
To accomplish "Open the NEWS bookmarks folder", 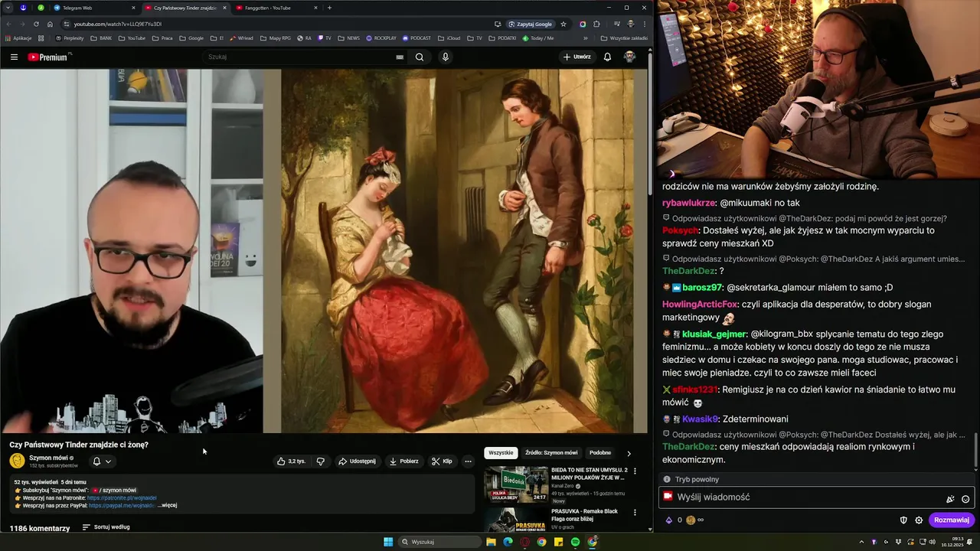I will (x=348, y=37).
